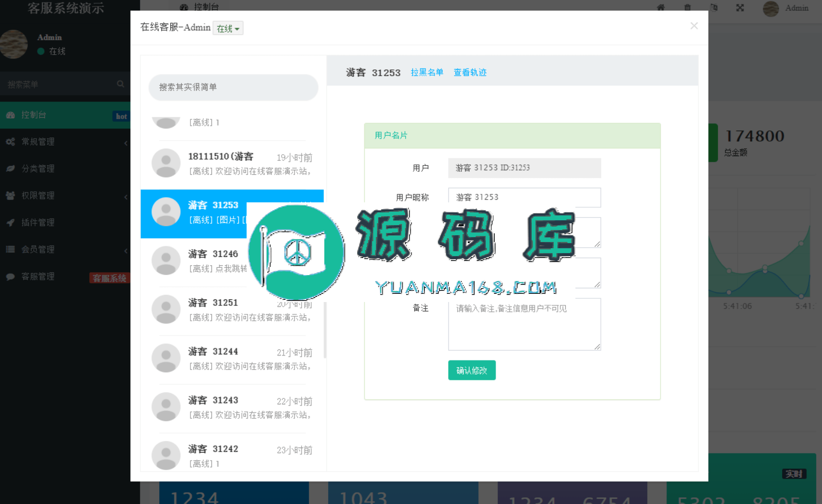Click the sidebar Admin avatar
The height and width of the screenshot is (504, 822).
[x=13, y=44]
